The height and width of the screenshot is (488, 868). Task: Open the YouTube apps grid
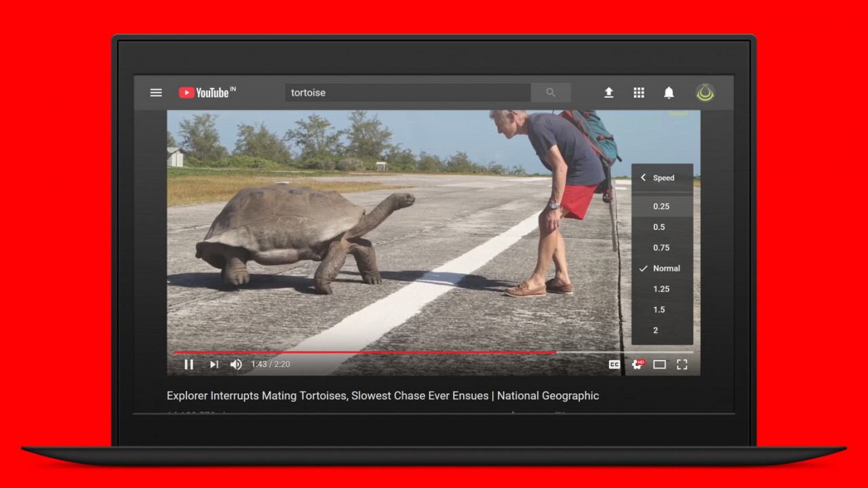click(x=639, y=93)
